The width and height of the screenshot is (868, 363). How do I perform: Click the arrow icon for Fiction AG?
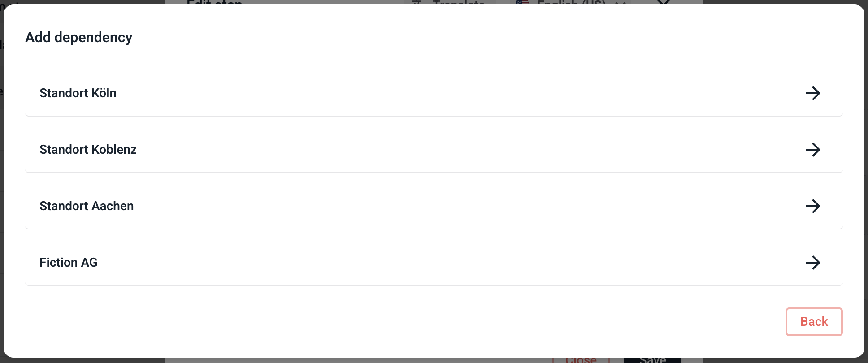pyautogui.click(x=812, y=263)
